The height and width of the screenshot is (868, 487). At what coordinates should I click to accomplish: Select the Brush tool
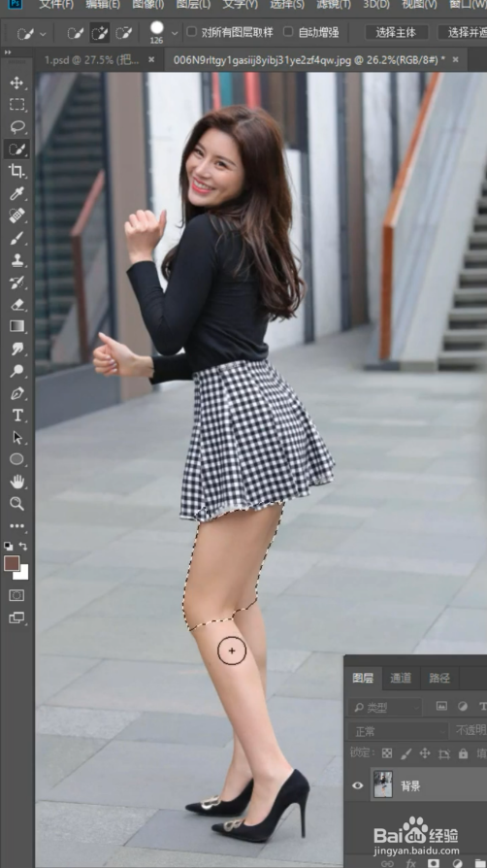click(x=17, y=238)
